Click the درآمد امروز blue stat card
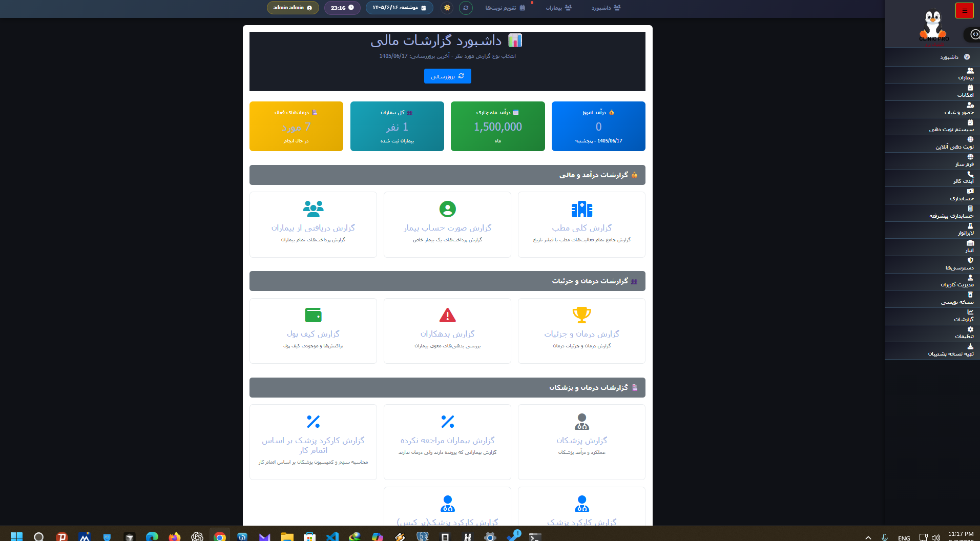The height and width of the screenshot is (541, 980). 598,126
